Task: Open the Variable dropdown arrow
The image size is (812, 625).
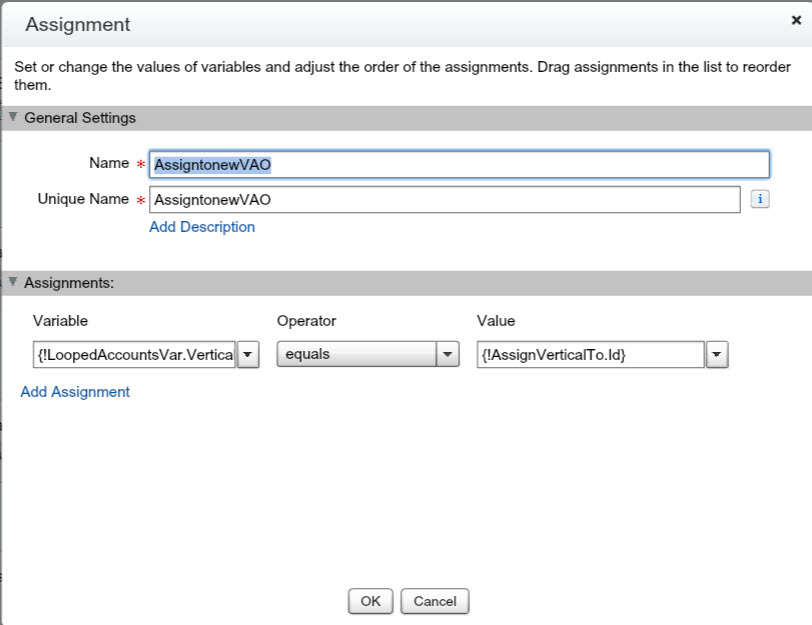Action: click(x=248, y=354)
